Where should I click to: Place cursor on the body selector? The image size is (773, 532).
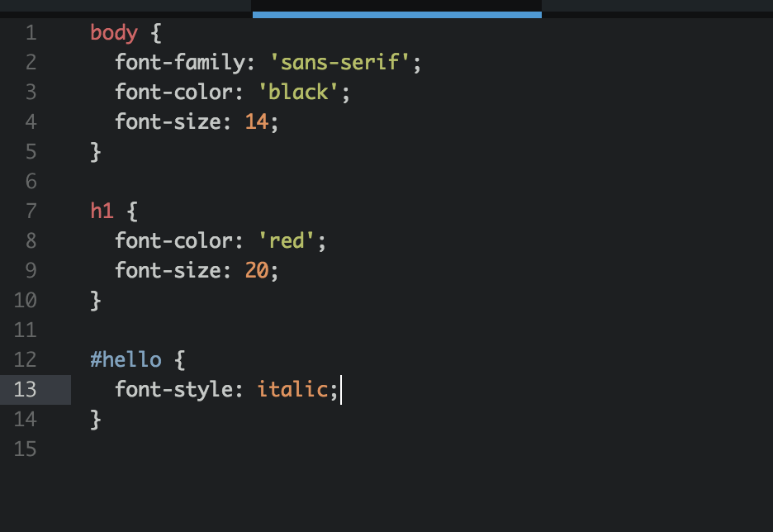(x=114, y=34)
